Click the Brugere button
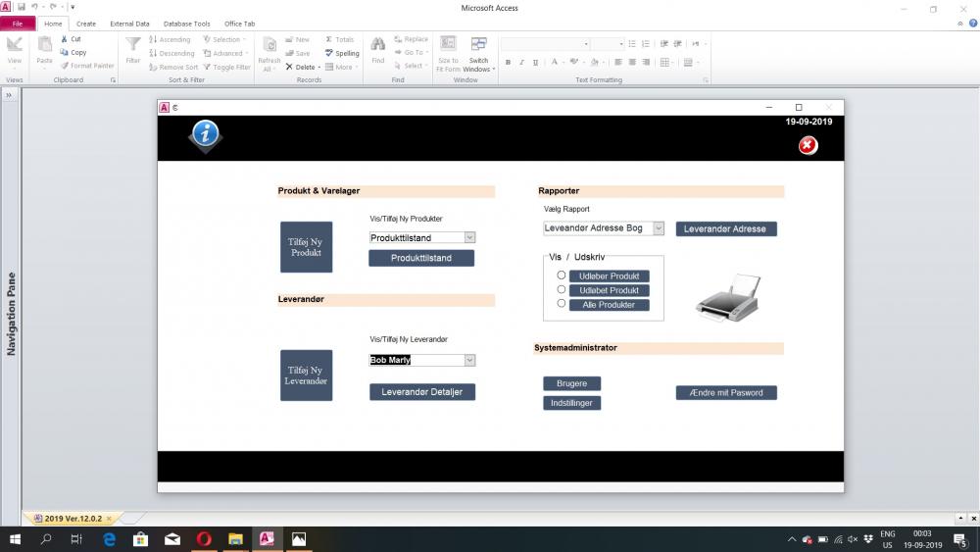This screenshot has height=552, width=980. pyautogui.click(x=571, y=383)
